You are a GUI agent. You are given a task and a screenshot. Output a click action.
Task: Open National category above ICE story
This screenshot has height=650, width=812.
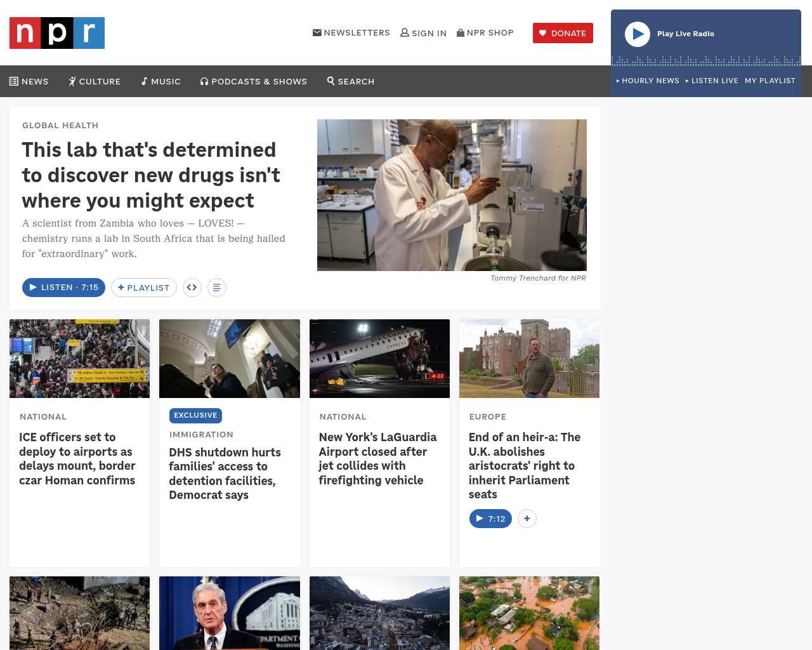[43, 416]
